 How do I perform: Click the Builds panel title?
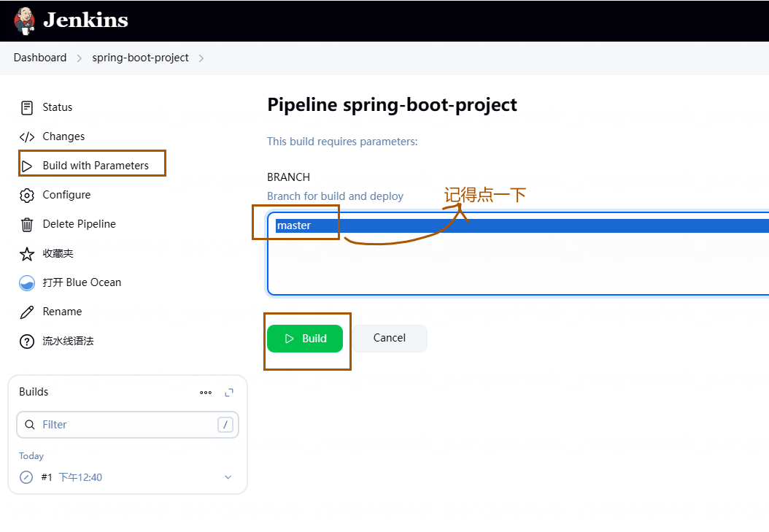point(34,392)
